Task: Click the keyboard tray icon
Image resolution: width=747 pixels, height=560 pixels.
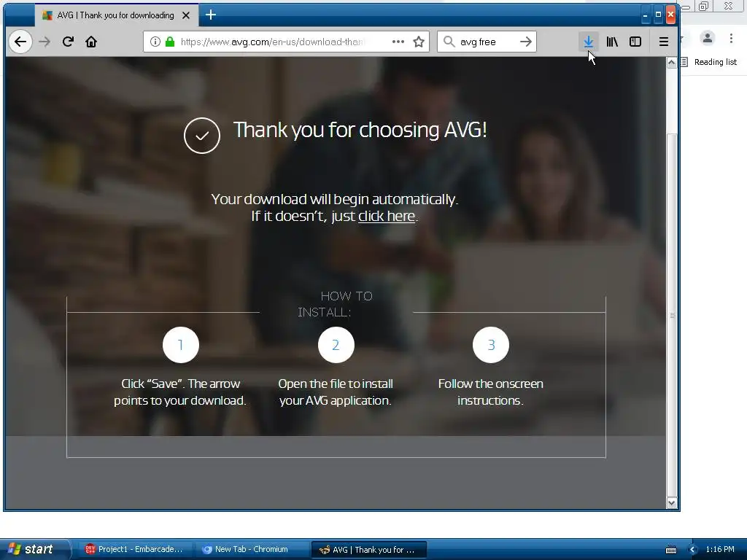Action: click(671, 550)
